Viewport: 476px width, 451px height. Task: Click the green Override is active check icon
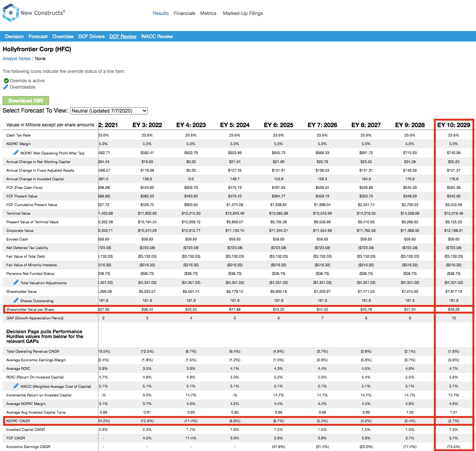pyautogui.click(x=6, y=81)
